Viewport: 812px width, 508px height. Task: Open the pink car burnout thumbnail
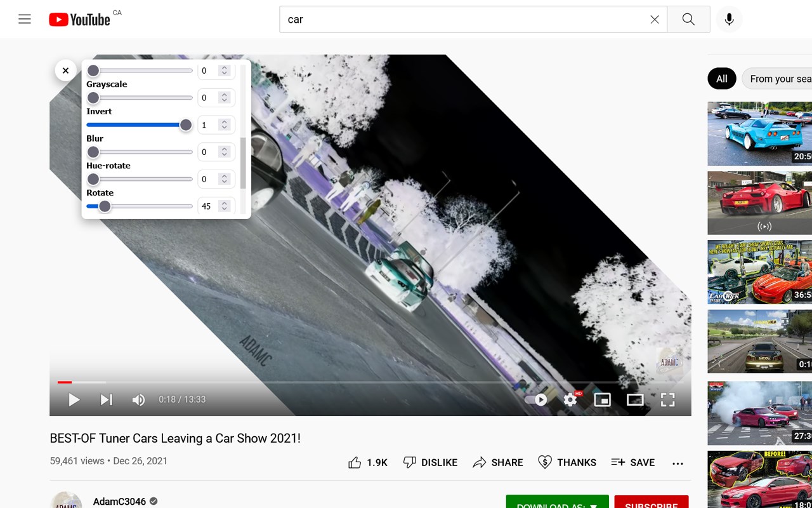point(760,413)
